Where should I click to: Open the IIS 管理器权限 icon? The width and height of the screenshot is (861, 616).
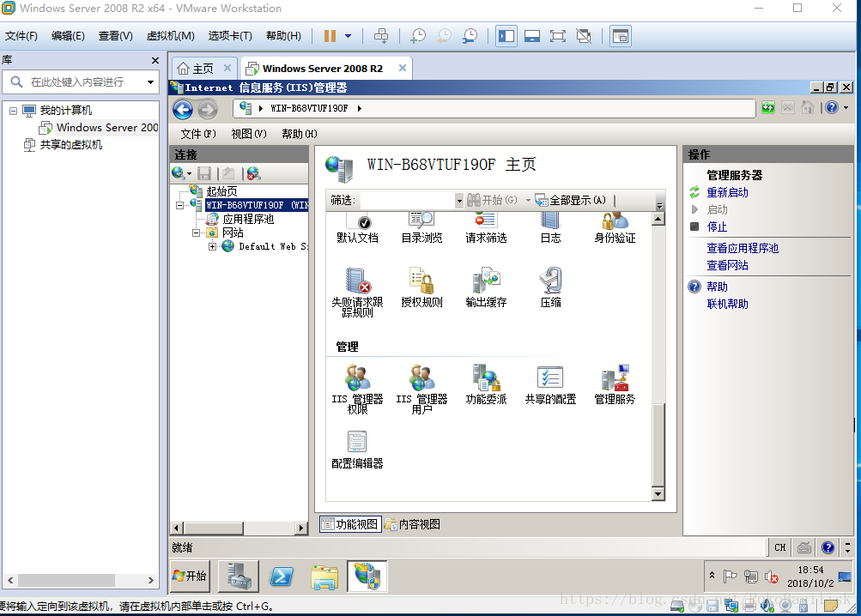[x=357, y=389]
